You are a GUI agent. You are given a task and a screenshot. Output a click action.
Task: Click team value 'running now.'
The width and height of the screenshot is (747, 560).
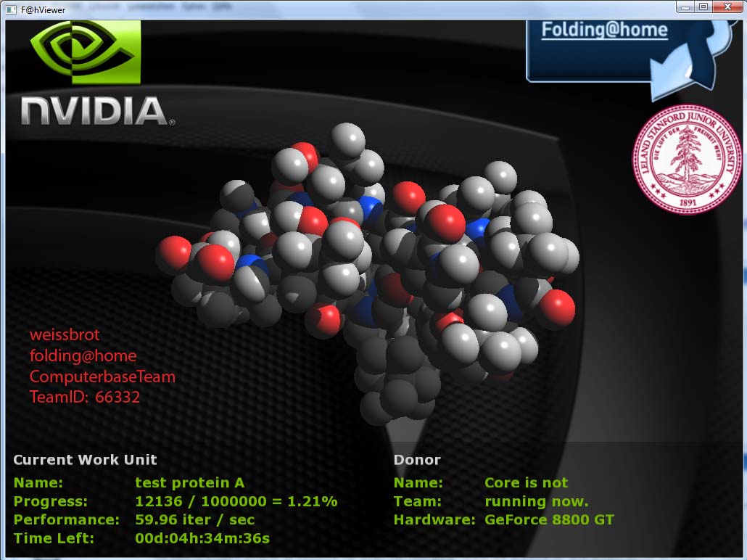(537, 501)
